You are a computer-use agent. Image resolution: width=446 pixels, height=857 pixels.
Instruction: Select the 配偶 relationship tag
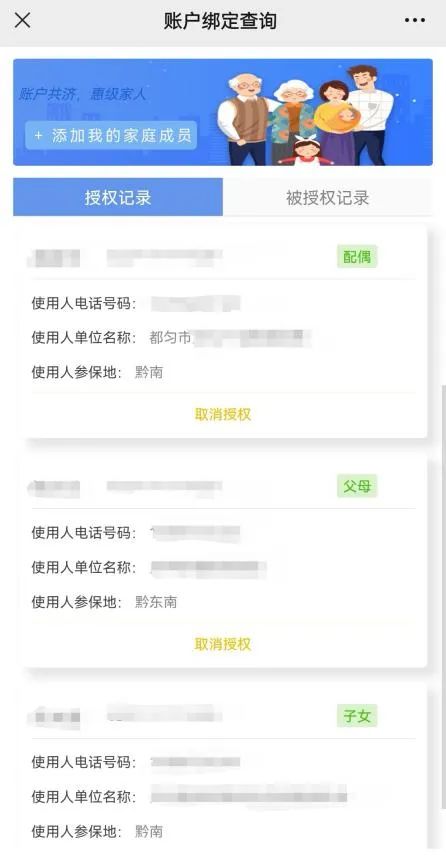357,256
